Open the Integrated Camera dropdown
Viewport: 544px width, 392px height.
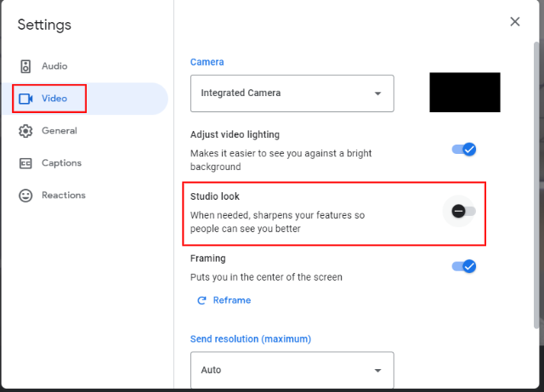292,94
